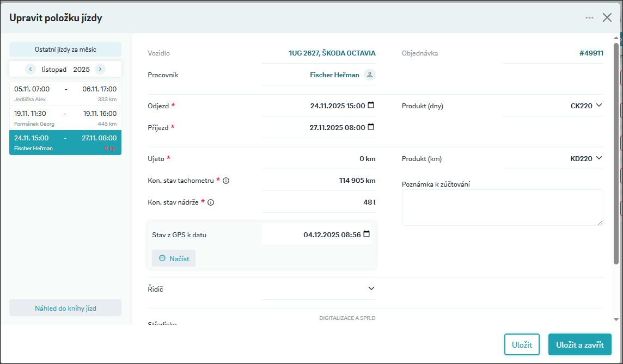
Task: Click info icon beside Kon. stav nádrže
Action: pyautogui.click(x=211, y=202)
